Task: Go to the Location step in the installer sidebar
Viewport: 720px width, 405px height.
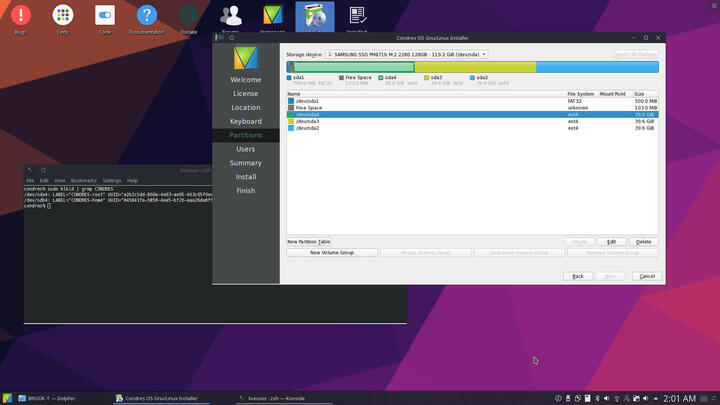Action: pos(246,107)
